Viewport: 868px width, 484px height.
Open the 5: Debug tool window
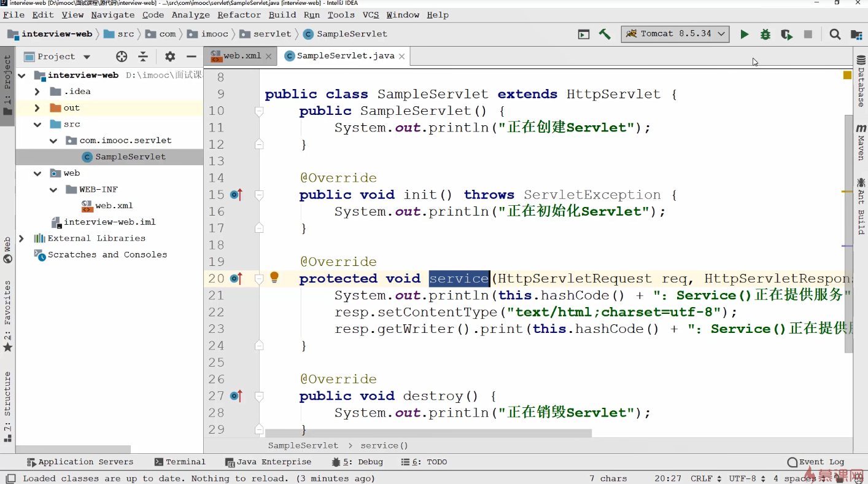click(x=357, y=462)
